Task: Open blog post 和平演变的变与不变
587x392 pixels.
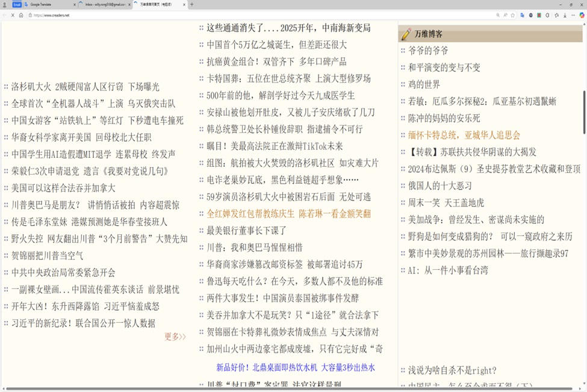Action: coord(444,68)
